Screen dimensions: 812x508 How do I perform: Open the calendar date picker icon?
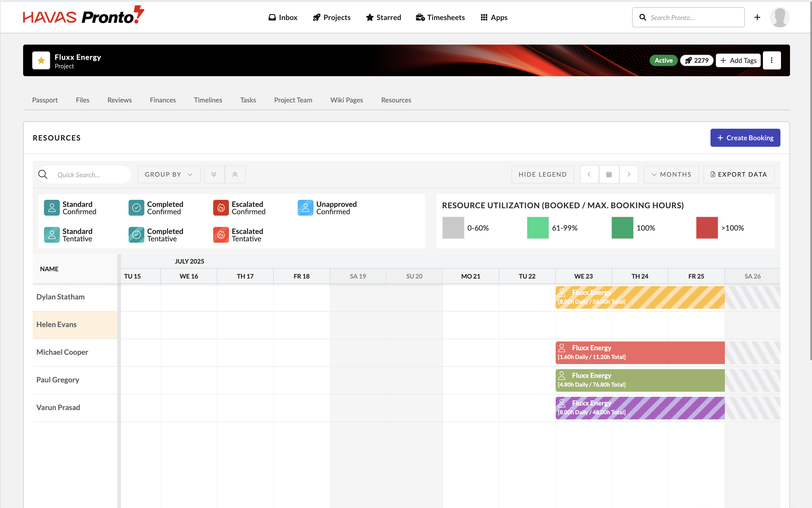609,174
